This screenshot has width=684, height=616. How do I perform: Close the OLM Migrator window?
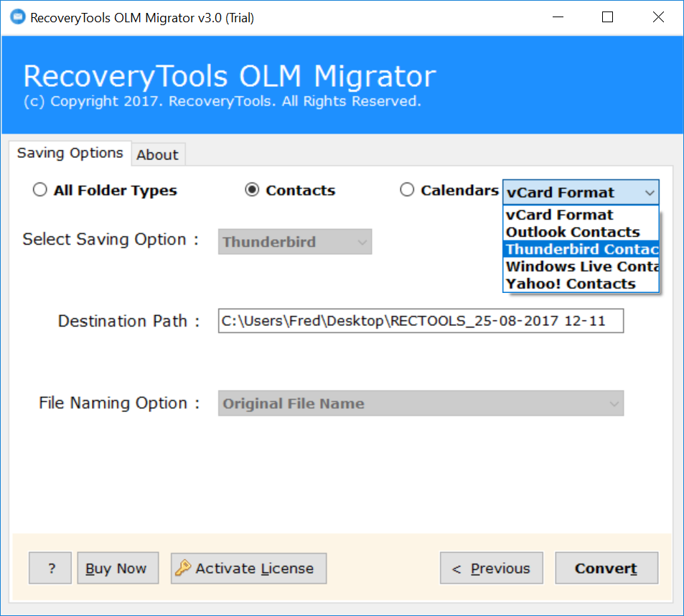658,17
